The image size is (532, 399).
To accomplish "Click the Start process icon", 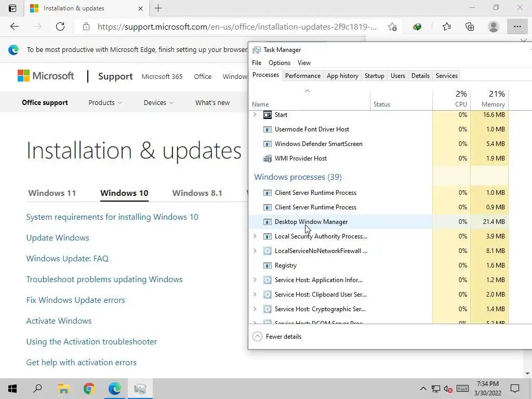I will [268, 115].
